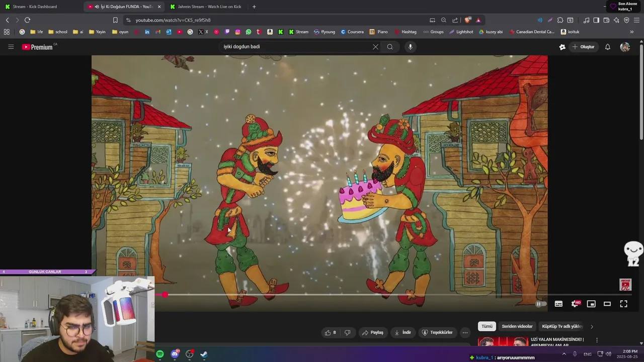Reload the current page
This screenshot has height=362, width=644.
pos(27,20)
